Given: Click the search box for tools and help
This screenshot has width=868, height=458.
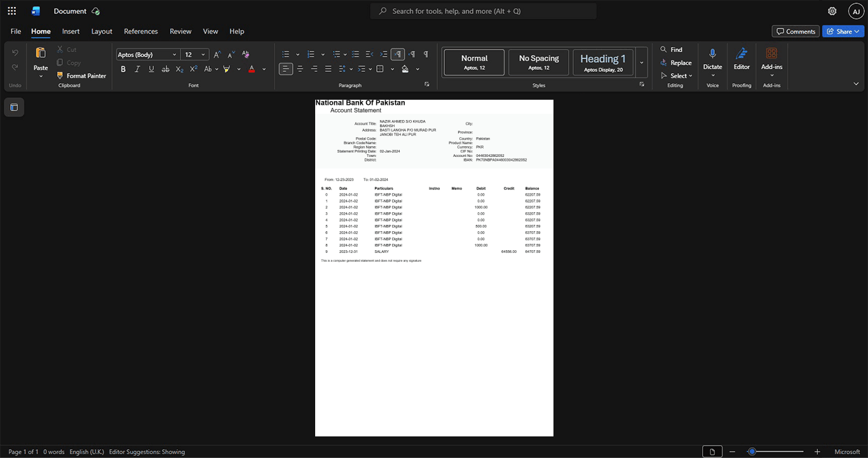Looking at the screenshot, I should click(x=483, y=11).
